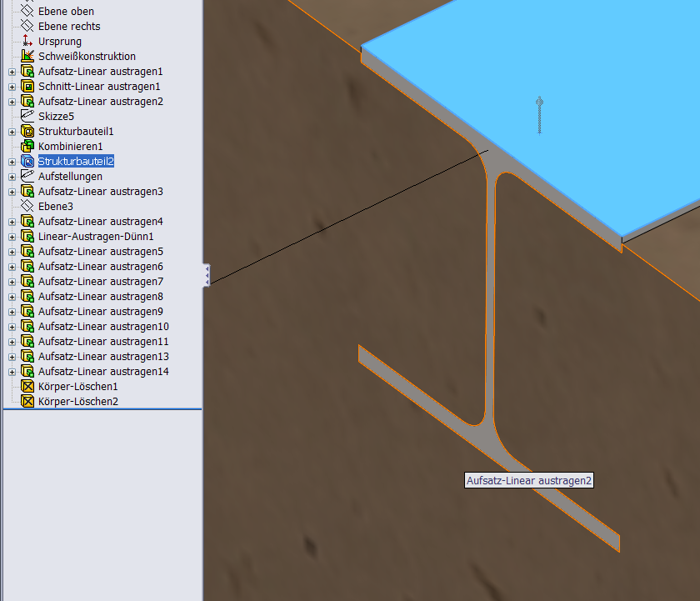The height and width of the screenshot is (601, 700).
Task: Expand the Aufsatz-Linear austragen3 node
Action: [12, 192]
